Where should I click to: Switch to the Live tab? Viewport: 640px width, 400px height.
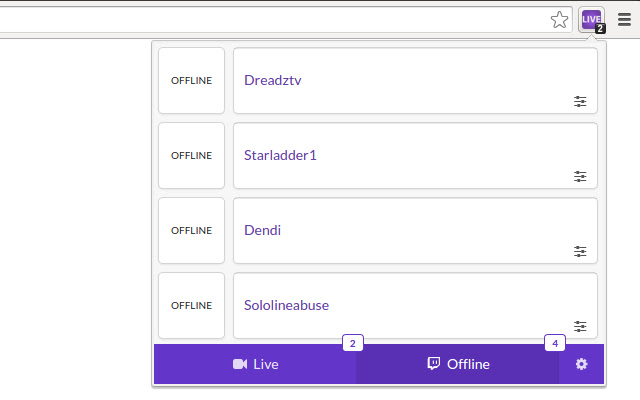tap(255, 364)
